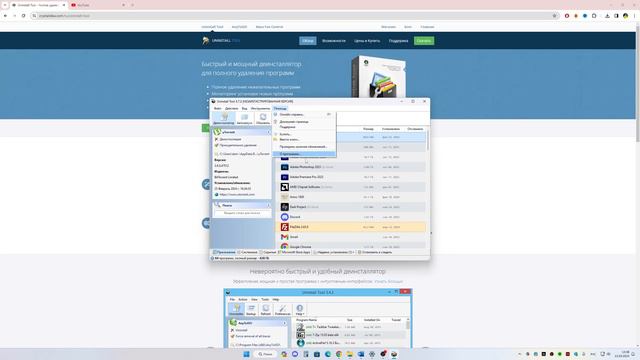Open Microsoft Edge from the taskbar
Image resolution: width=640 pixels, height=360 pixels.
coord(328,354)
